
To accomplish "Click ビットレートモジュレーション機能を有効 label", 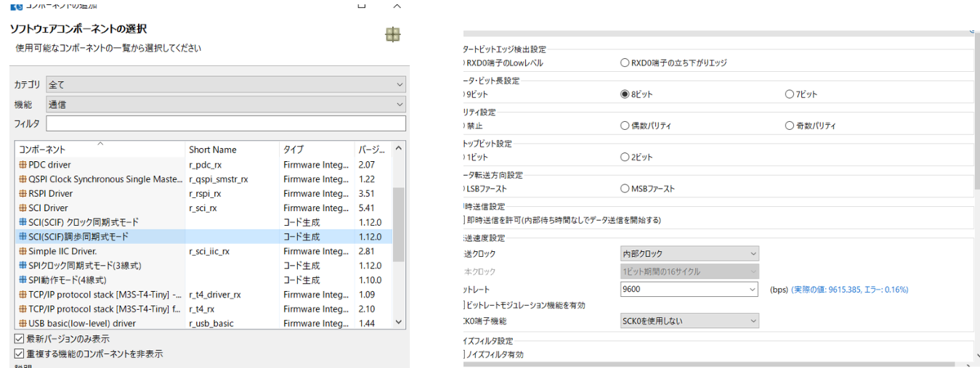I will coord(525,305).
